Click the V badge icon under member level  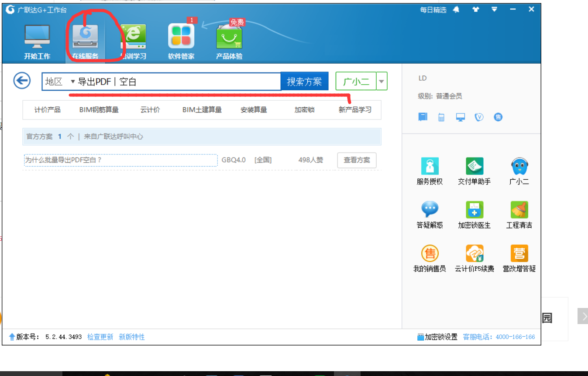tap(479, 117)
